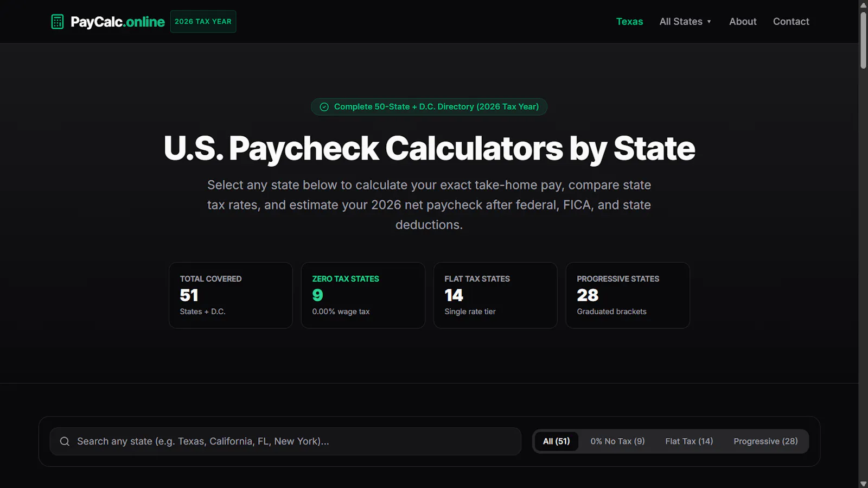Image resolution: width=868 pixels, height=488 pixels.
Task: Open the Contact page
Action: coord(791,22)
